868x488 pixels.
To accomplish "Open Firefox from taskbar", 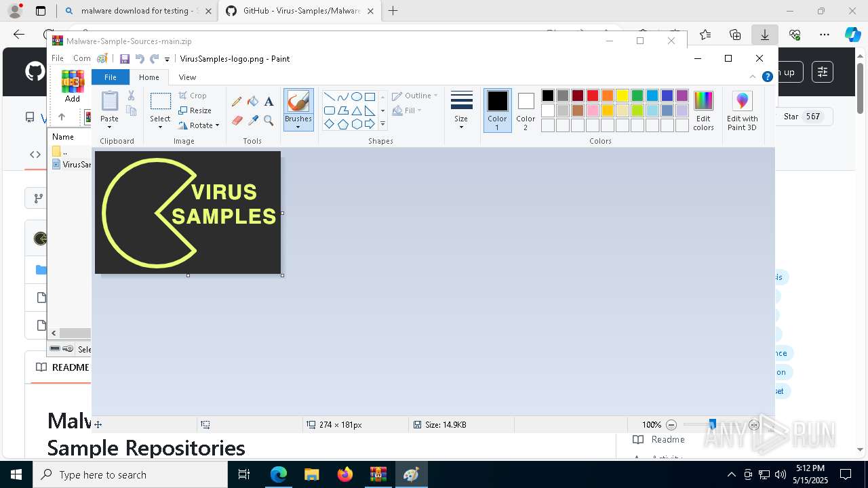I will (x=344, y=474).
